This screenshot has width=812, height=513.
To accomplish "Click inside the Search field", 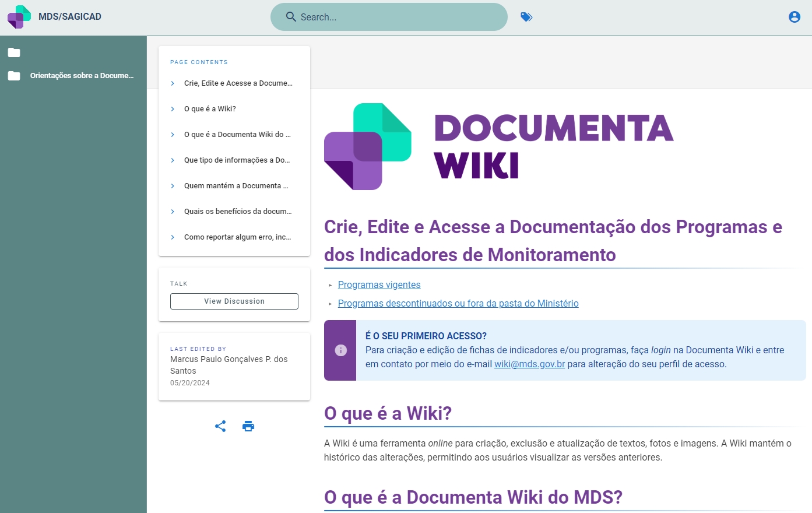I will tap(388, 17).
